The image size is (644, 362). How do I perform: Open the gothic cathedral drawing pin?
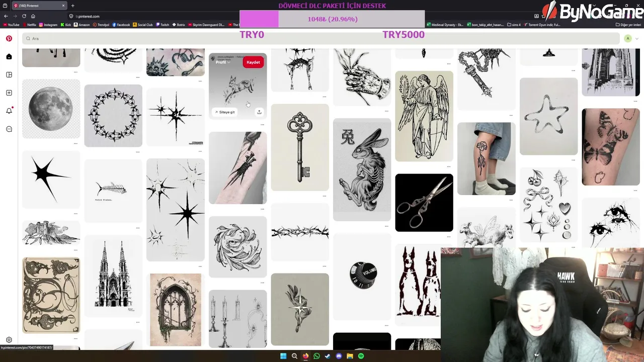113,276
